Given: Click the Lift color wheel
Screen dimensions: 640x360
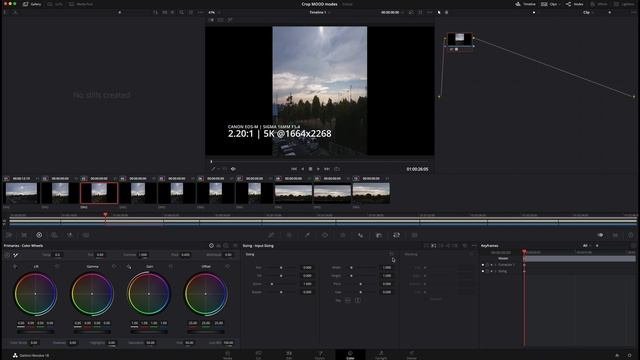Looking at the screenshot, I should pos(36,294).
